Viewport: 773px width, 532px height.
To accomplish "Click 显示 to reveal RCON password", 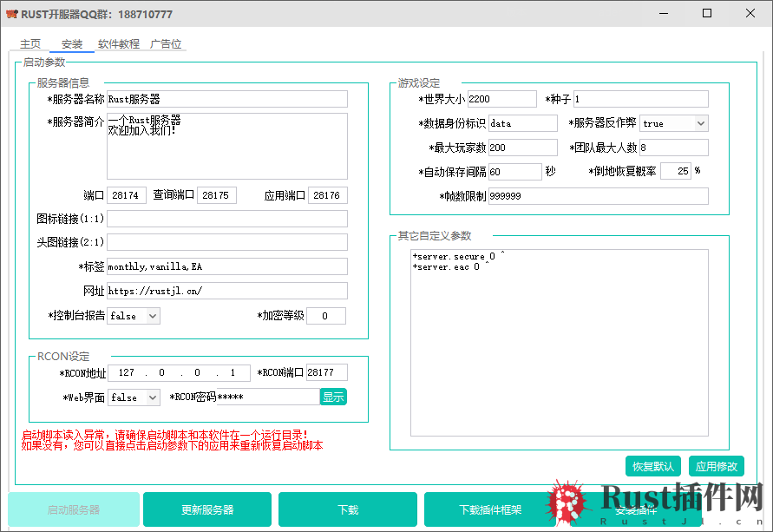I will pyautogui.click(x=333, y=397).
